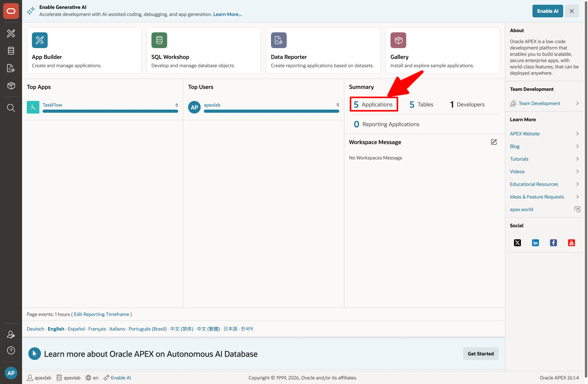Switch language to Italiano
The width and height of the screenshot is (588, 384).
117,329
